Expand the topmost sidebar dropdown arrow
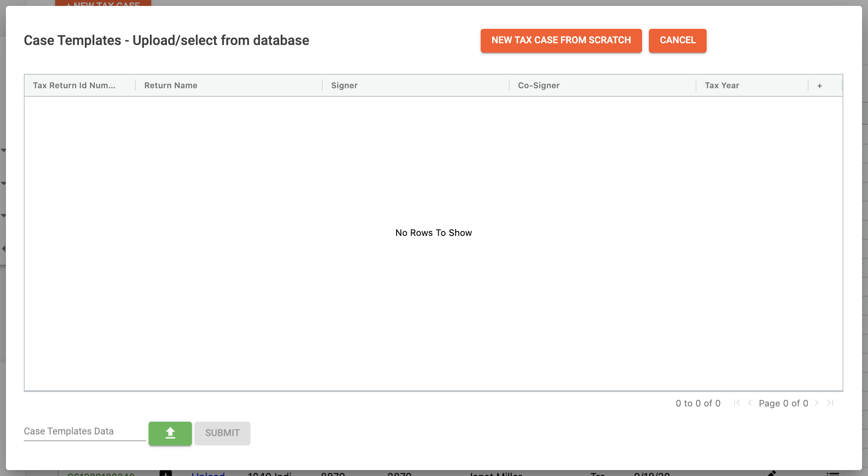868x476 pixels. click(3, 150)
